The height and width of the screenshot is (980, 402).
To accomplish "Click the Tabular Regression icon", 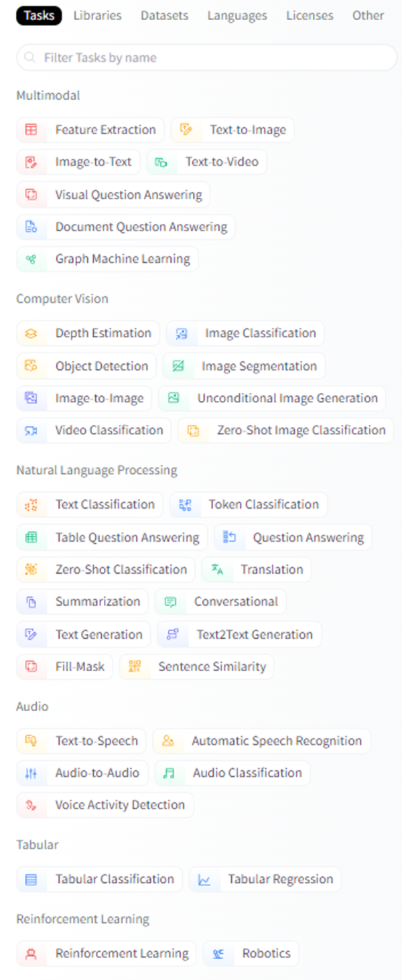I will click(206, 879).
